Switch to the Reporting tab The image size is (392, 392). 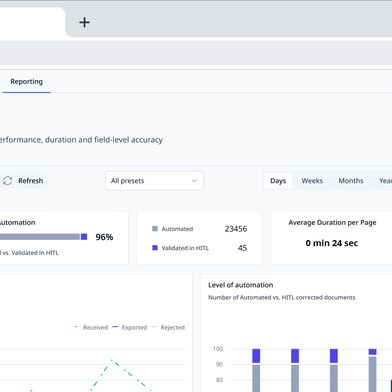click(26, 82)
